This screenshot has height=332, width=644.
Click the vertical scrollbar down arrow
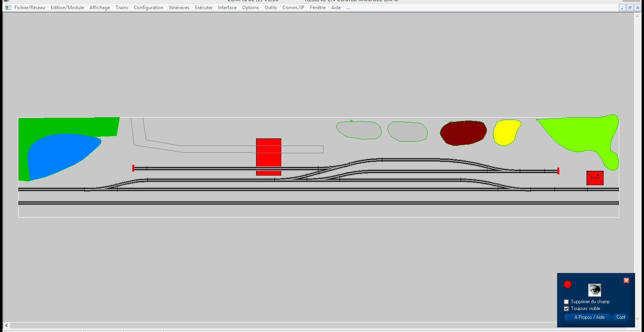[638, 319]
